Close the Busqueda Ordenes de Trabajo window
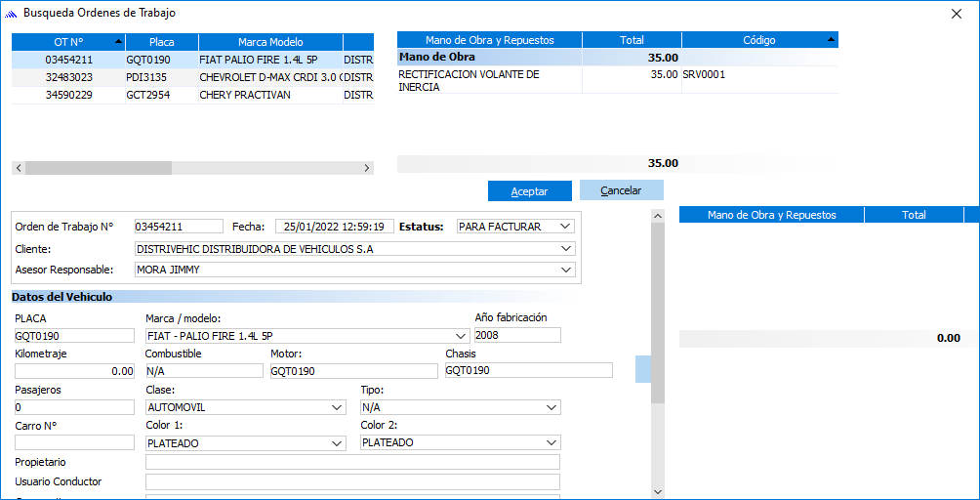The image size is (980, 500). coord(957,14)
